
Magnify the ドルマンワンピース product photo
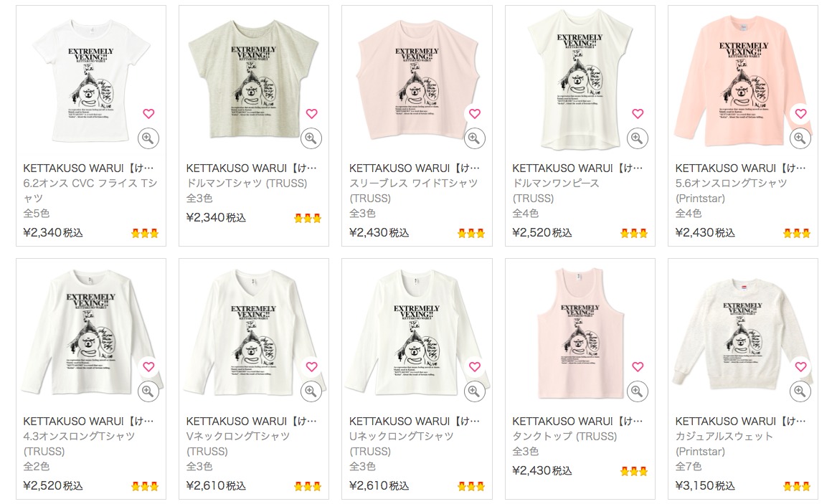pos(638,138)
